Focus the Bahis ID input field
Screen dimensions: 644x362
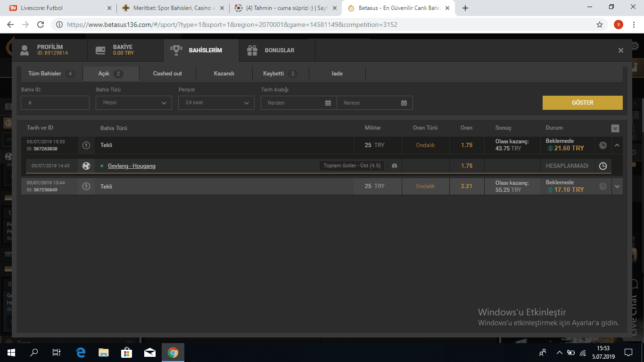click(x=55, y=103)
